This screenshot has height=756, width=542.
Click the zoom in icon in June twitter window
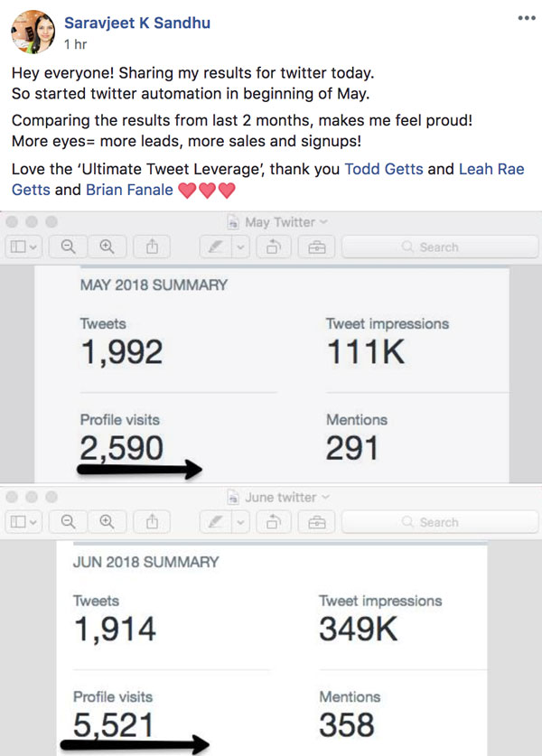(107, 522)
